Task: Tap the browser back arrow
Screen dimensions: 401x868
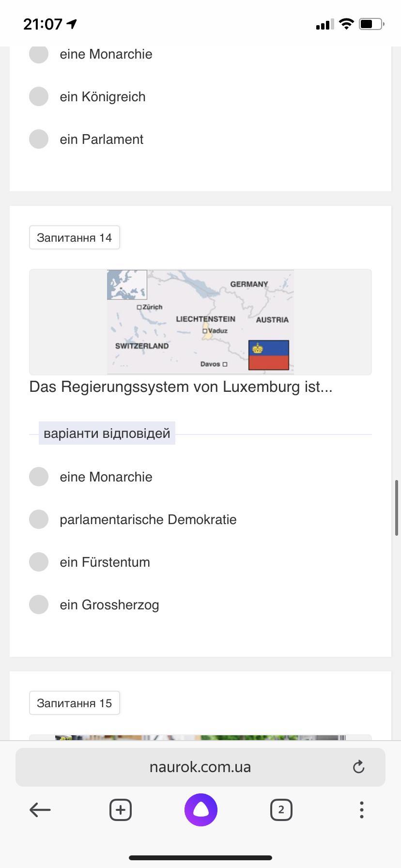Action: 40,809
